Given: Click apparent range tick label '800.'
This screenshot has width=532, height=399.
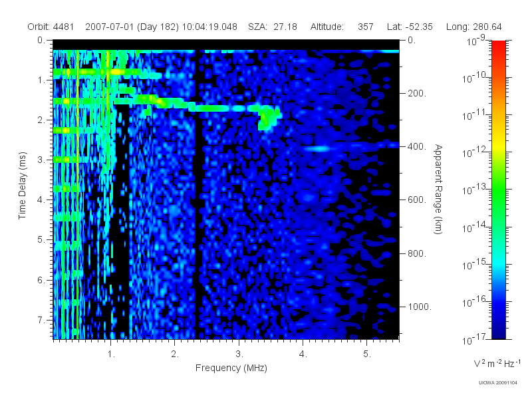Looking at the screenshot, I should [417, 253].
